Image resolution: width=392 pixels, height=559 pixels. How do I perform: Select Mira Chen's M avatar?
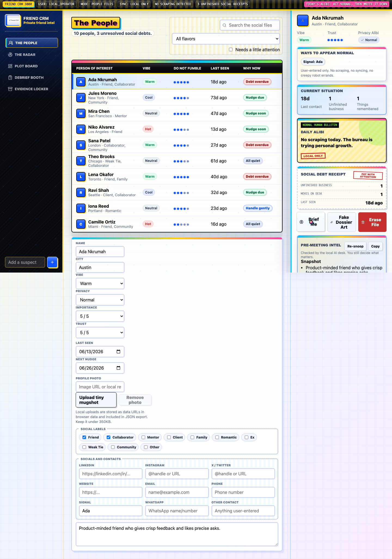81,113
